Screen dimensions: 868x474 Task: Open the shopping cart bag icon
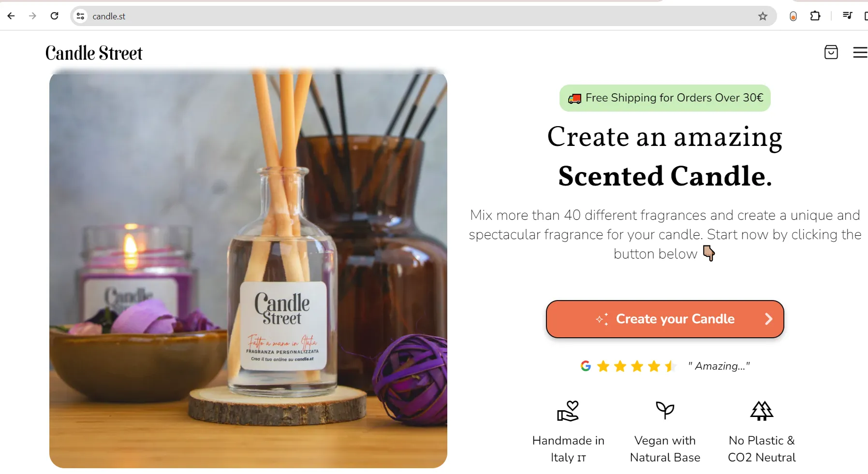pos(831,52)
